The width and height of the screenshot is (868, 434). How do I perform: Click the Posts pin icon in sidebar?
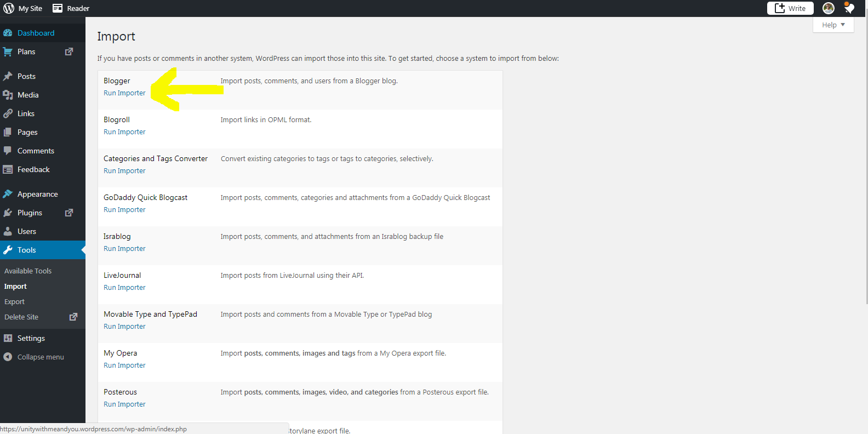tap(8, 76)
